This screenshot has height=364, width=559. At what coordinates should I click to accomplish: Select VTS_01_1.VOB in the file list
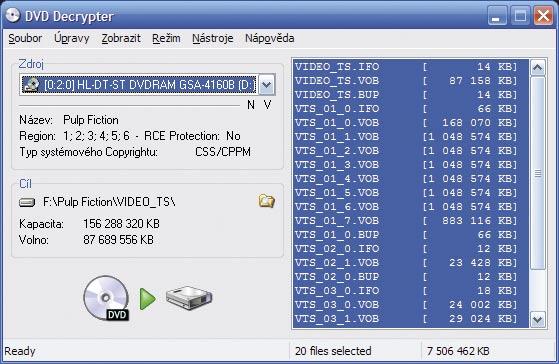pyautogui.click(x=411, y=137)
